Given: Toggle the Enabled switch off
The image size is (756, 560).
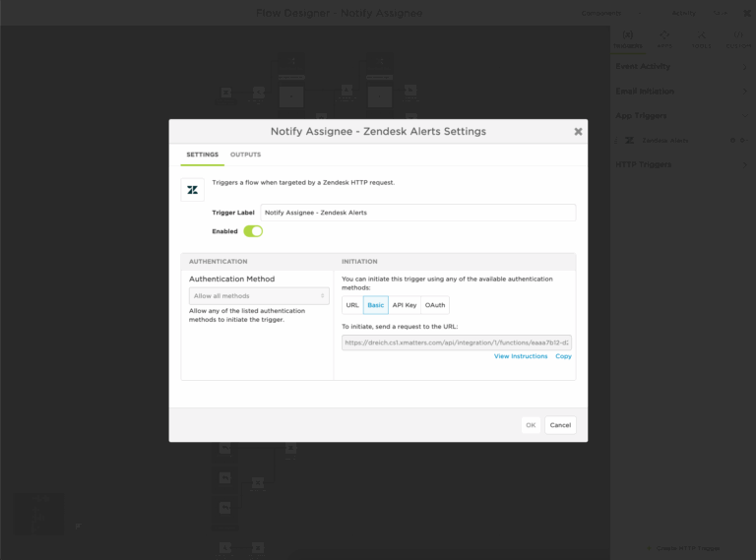Looking at the screenshot, I should pyautogui.click(x=253, y=231).
